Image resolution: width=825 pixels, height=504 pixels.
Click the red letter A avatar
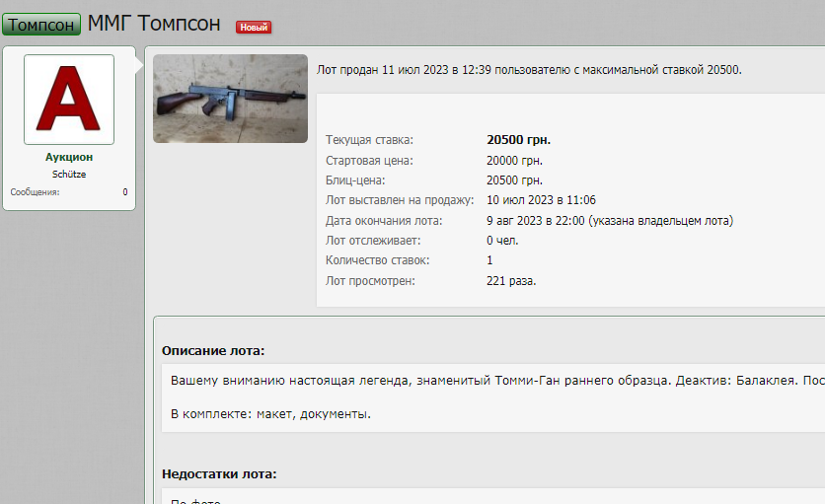[69, 100]
